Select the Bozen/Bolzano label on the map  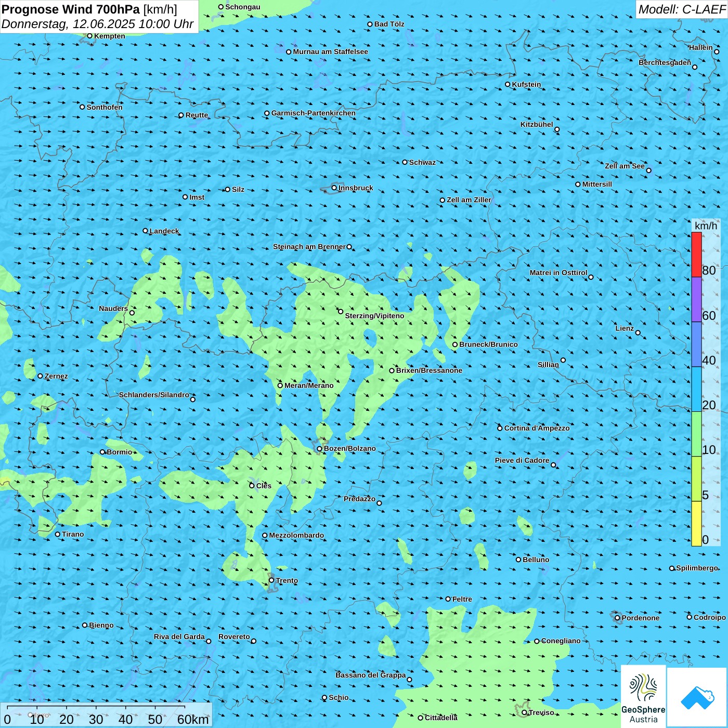click(349, 448)
